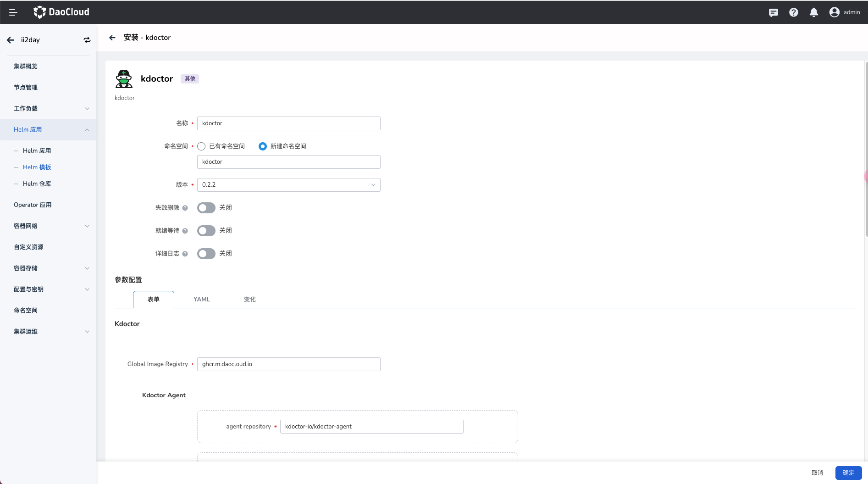The image size is (868, 484).
Task: Open the notifications bell icon
Action: coord(813,12)
